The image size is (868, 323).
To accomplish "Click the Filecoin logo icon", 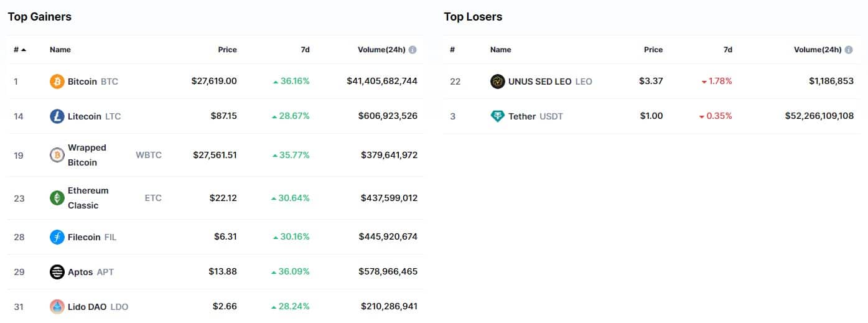I will [x=57, y=237].
